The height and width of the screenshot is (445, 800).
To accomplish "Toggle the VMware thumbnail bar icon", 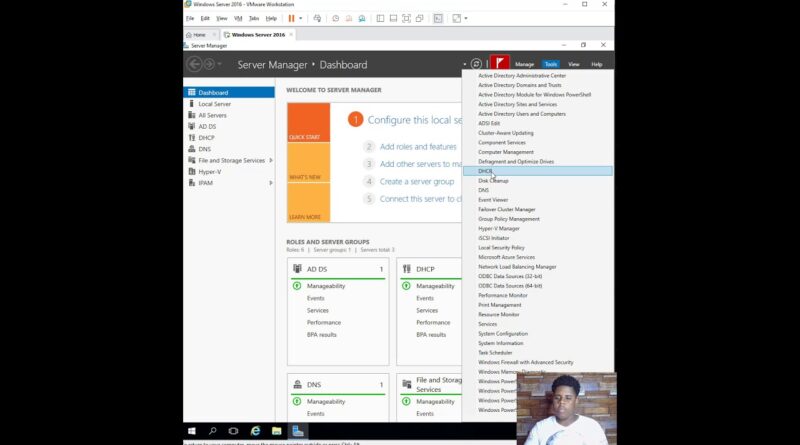I will (x=393, y=18).
